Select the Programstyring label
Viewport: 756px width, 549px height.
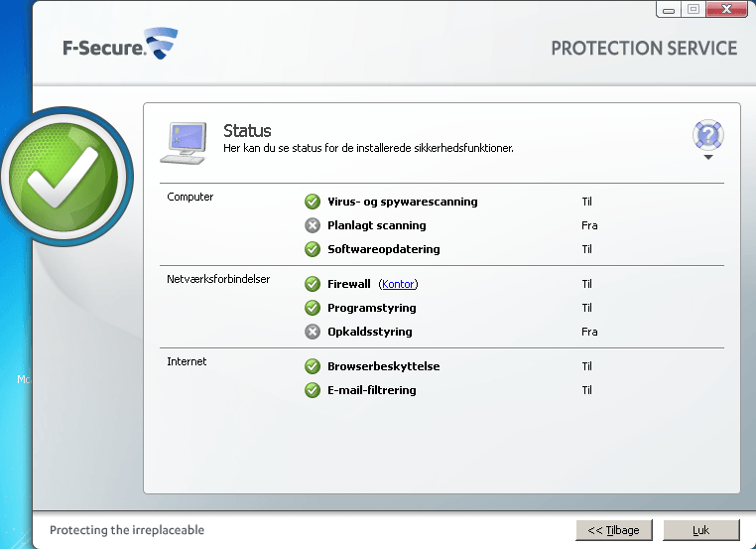click(x=372, y=308)
